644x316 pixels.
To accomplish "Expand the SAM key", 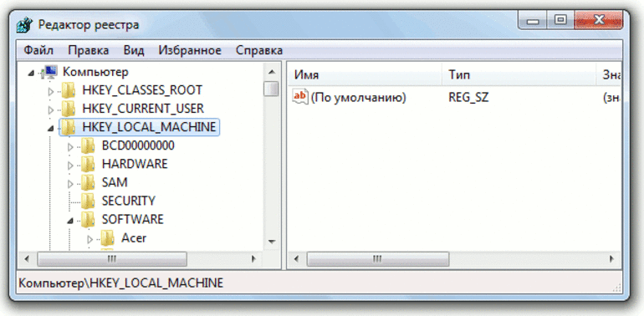I will (x=70, y=183).
